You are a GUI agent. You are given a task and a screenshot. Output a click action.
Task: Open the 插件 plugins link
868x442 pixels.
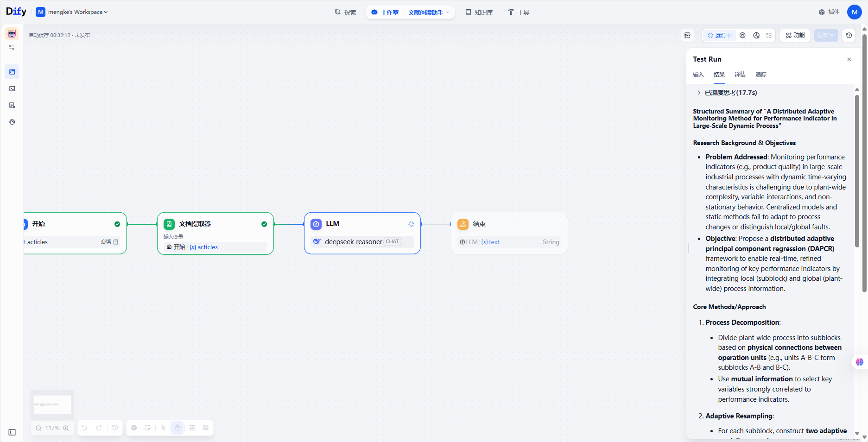[829, 12]
